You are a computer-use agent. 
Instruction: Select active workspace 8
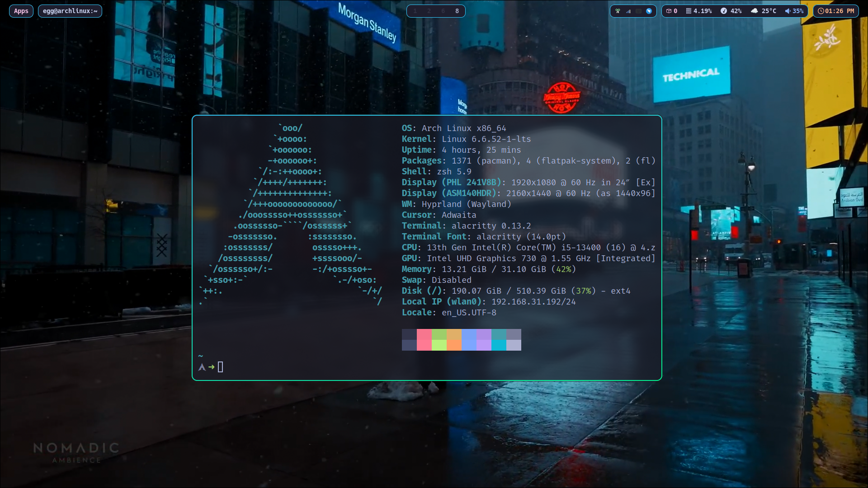[x=457, y=11]
